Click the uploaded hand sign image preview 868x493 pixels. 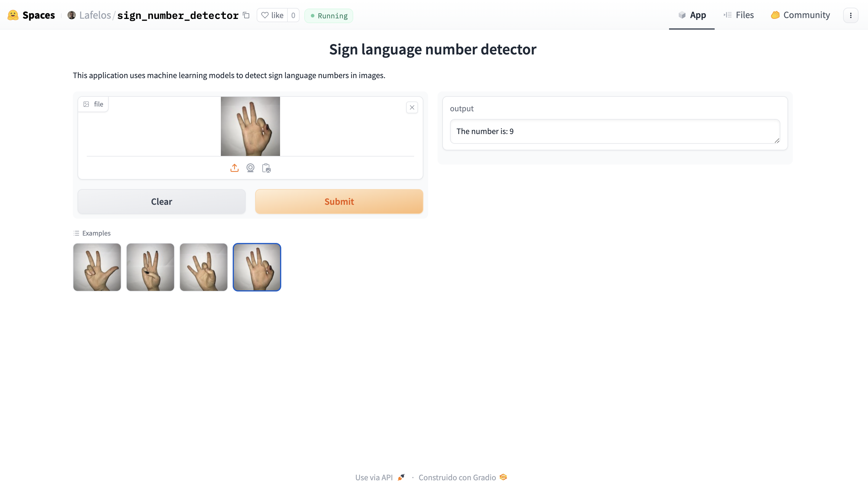[250, 126]
